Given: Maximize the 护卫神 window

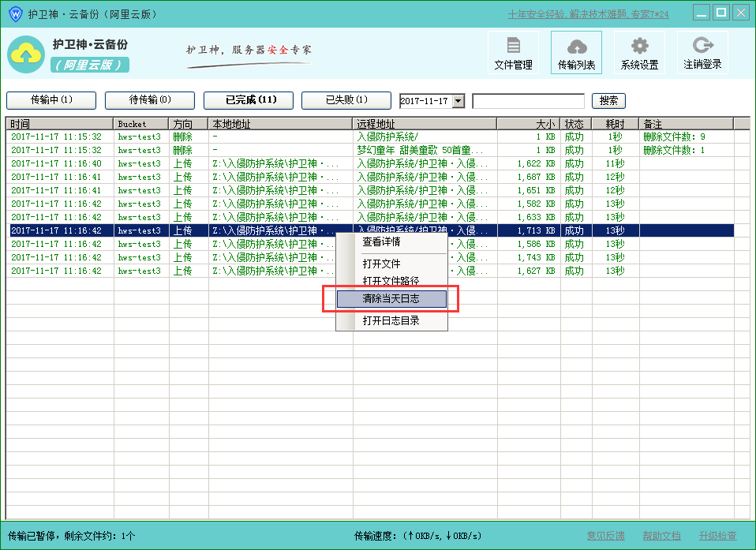Looking at the screenshot, I should (721, 13).
